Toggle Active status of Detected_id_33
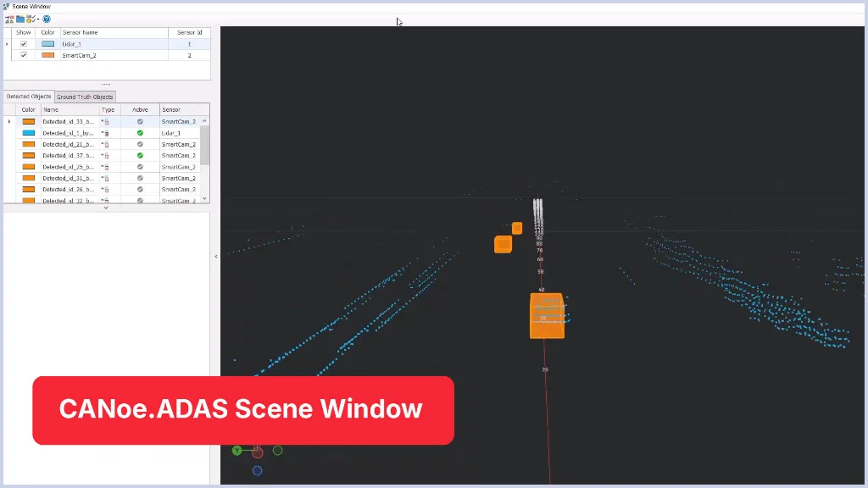 140,122
